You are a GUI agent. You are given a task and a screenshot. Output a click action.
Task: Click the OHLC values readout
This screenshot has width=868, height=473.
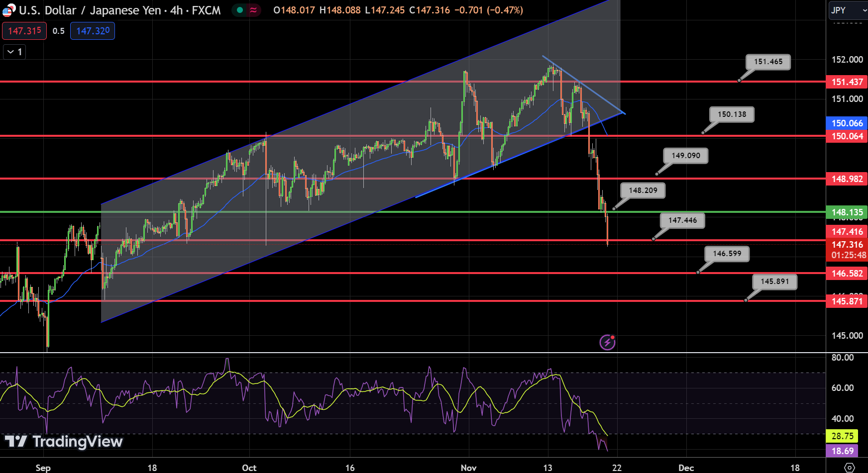pos(398,10)
